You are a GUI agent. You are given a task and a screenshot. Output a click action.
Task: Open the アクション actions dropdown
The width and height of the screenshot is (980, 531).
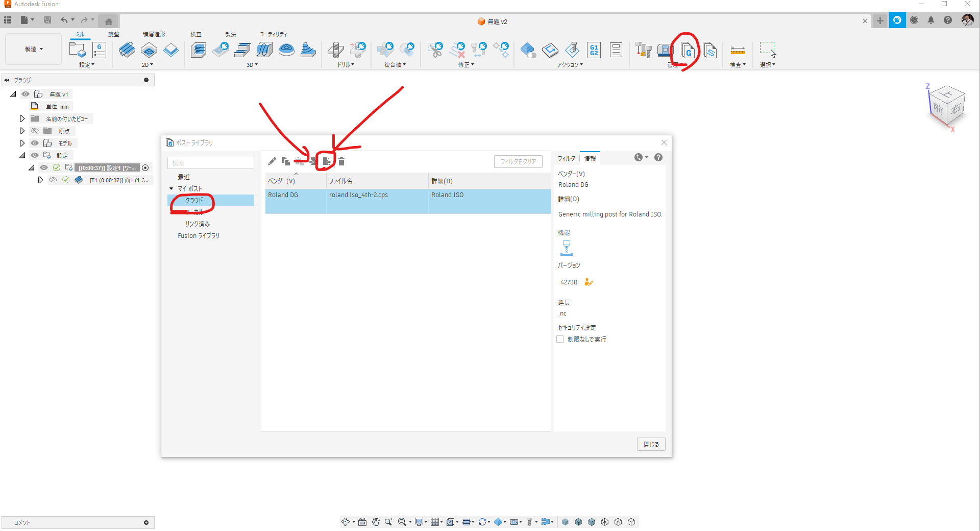(x=570, y=65)
